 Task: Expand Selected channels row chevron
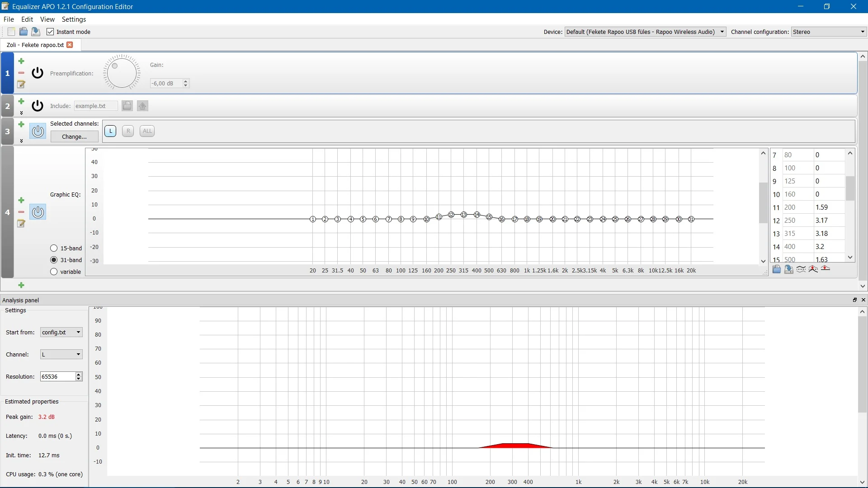click(x=21, y=141)
